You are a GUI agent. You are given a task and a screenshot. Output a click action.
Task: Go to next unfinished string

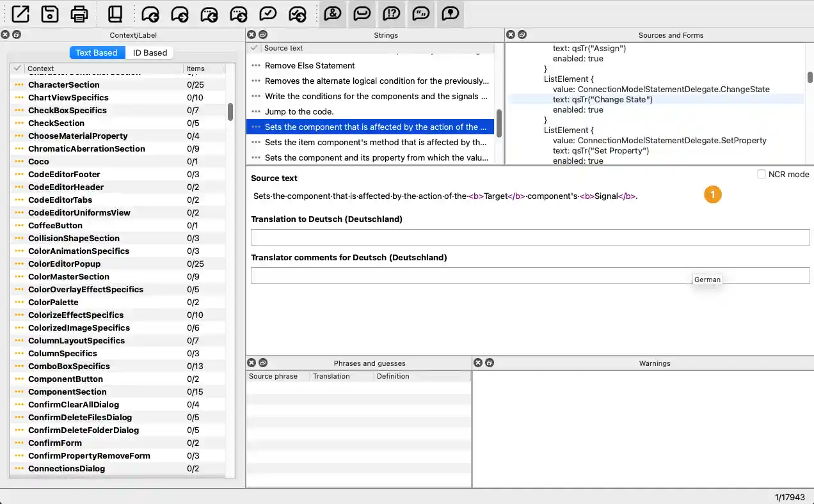coord(238,13)
